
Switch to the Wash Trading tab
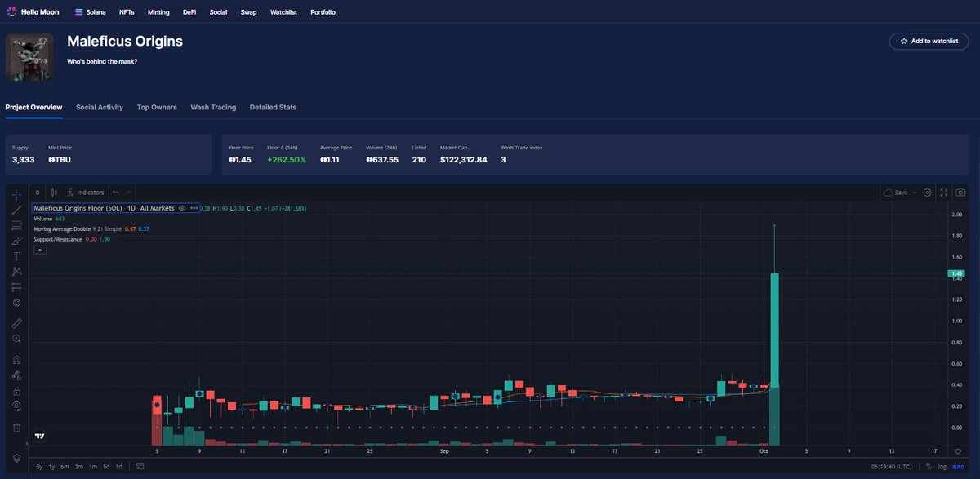click(x=213, y=107)
